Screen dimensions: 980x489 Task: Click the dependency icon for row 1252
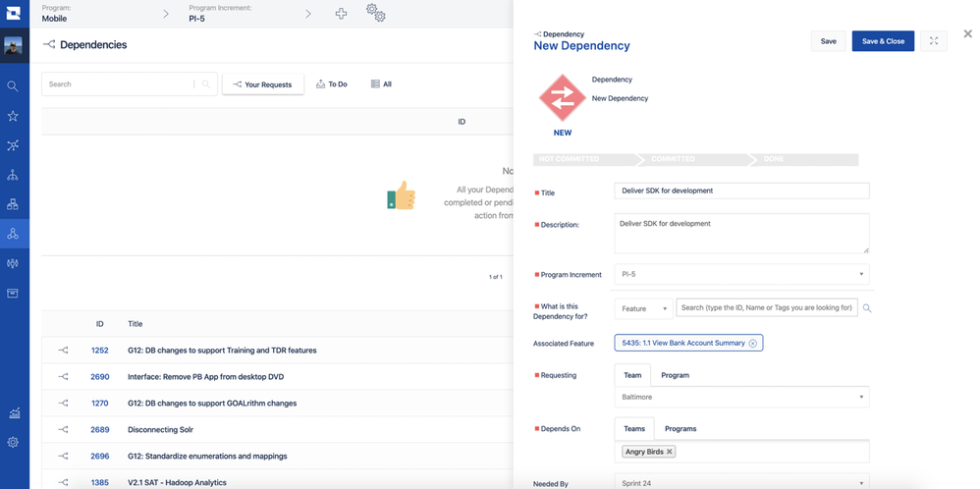tap(63, 351)
